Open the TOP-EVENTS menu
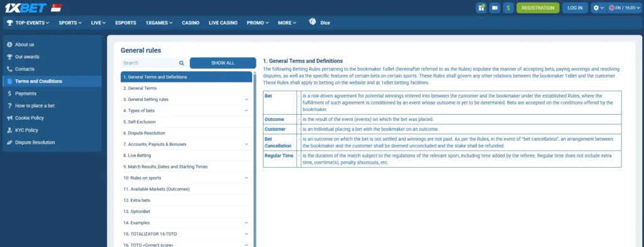 tap(33, 23)
